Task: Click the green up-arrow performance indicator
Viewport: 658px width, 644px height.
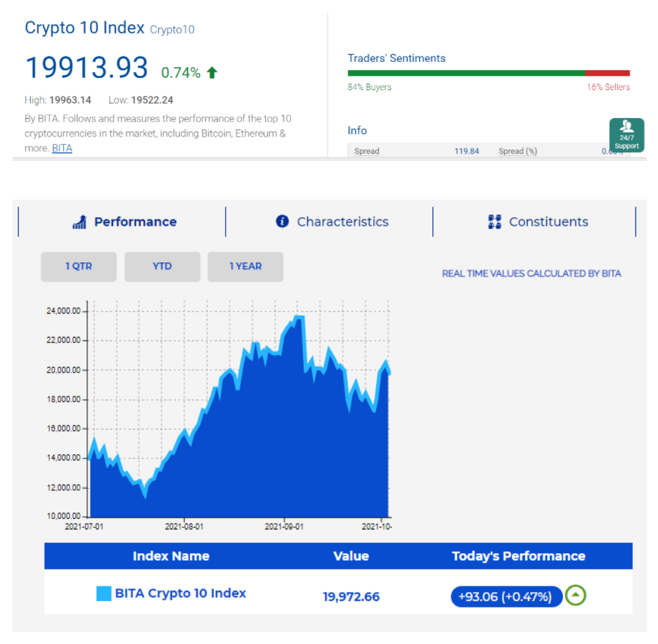Action: (575, 595)
